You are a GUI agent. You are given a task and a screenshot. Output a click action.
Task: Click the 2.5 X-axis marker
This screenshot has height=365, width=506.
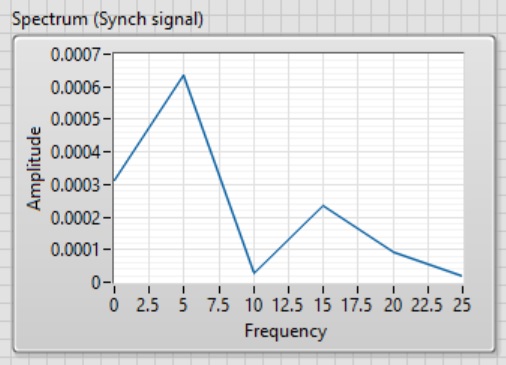[148, 305]
